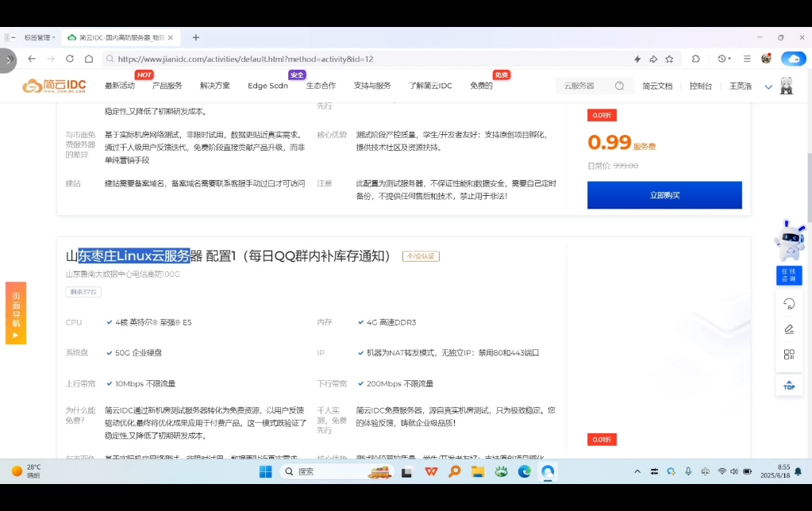Bookmark this page with the star icon
812x511 pixels.
coord(670,59)
